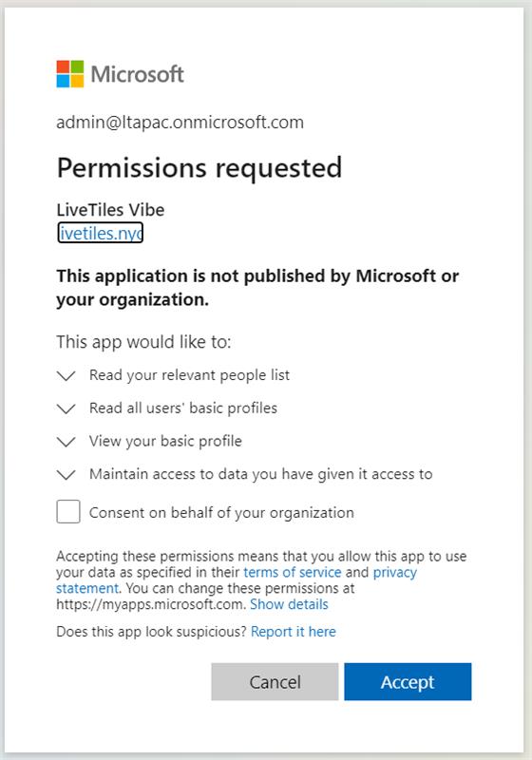Click the LiveTiles Vibe application name
532x760 pixels.
pos(110,210)
